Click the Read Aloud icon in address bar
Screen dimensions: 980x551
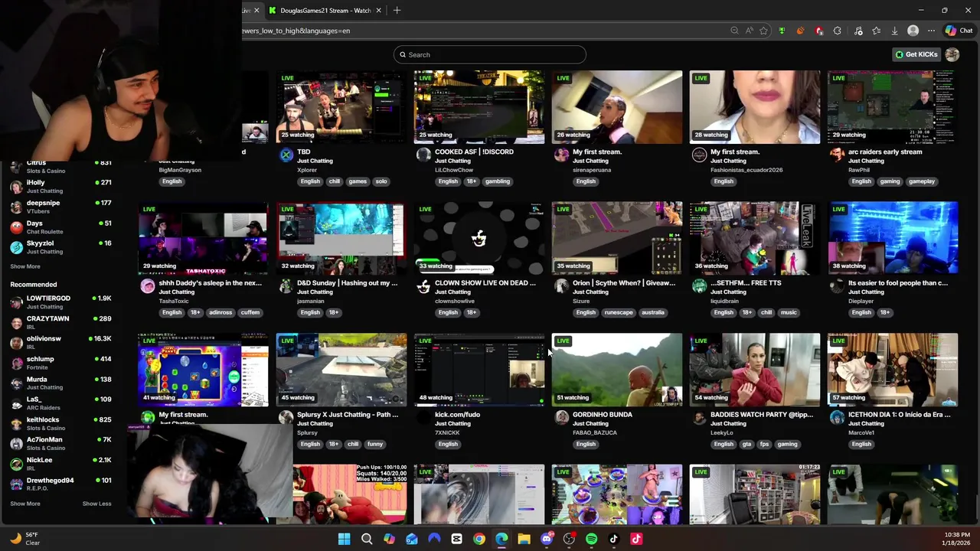pos(749,31)
